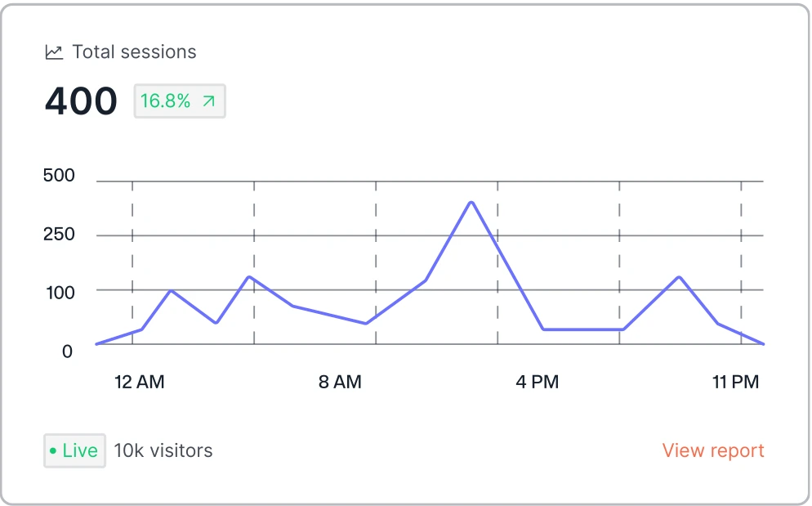This screenshot has height=506, width=812.
Task: Click the 8 AM axis label
Action: tap(340, 382)
